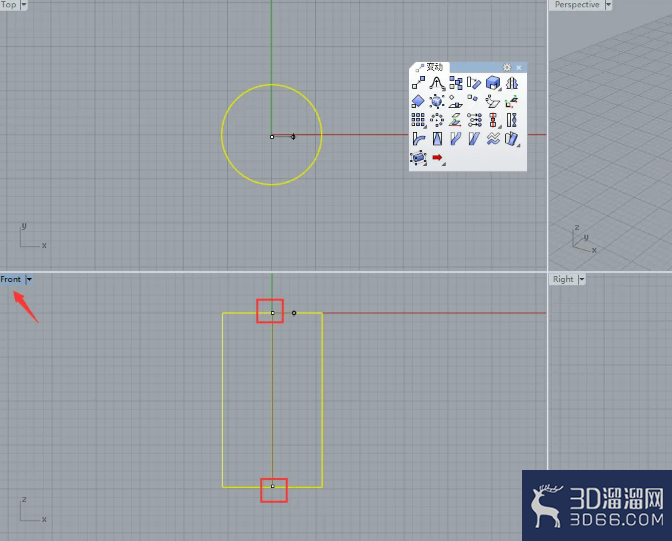Pick top endpoint of axis line in Front
Screen dimensions: 672x541
point(273,313)
